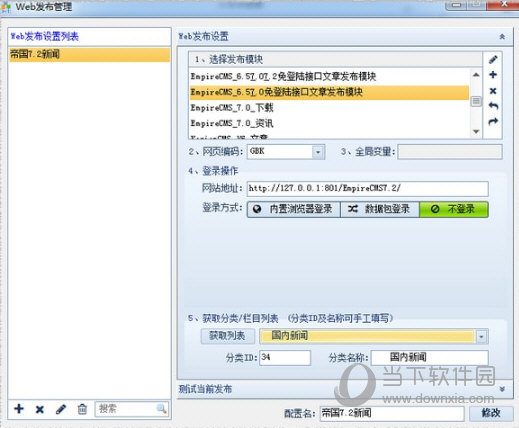
Task: Focus the 网站地址 URL input field
Action: 368,189
